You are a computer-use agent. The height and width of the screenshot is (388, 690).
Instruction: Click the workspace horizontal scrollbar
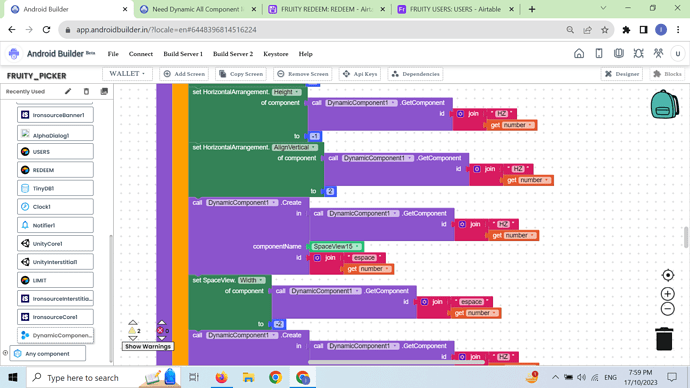[396, 362]
